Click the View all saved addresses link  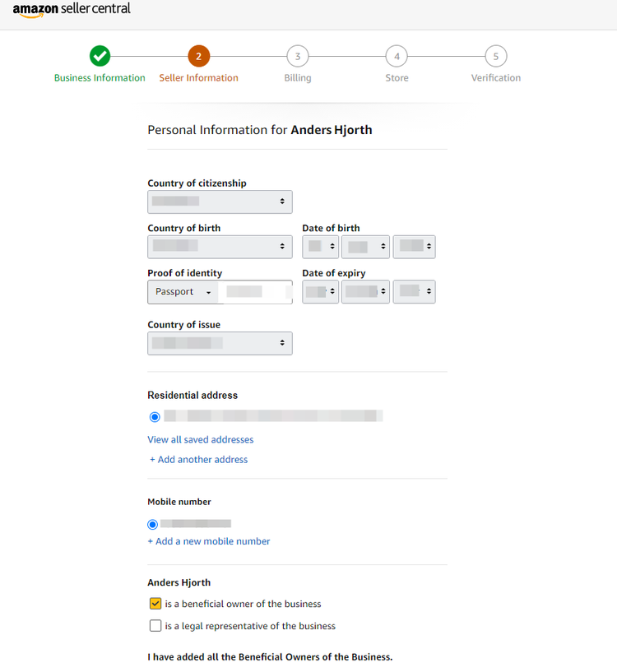coord(201,440)
